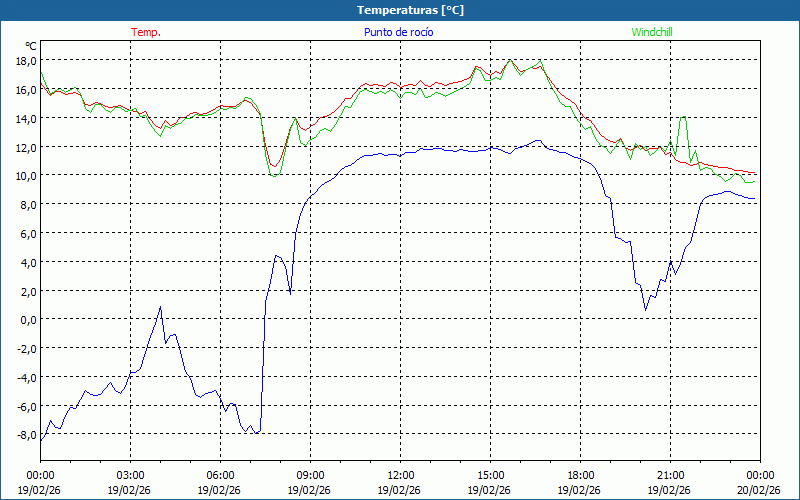This screenshot has height=500, width=800.
Task: Select the 06:00 time axis label
Action: pos(220,475)
